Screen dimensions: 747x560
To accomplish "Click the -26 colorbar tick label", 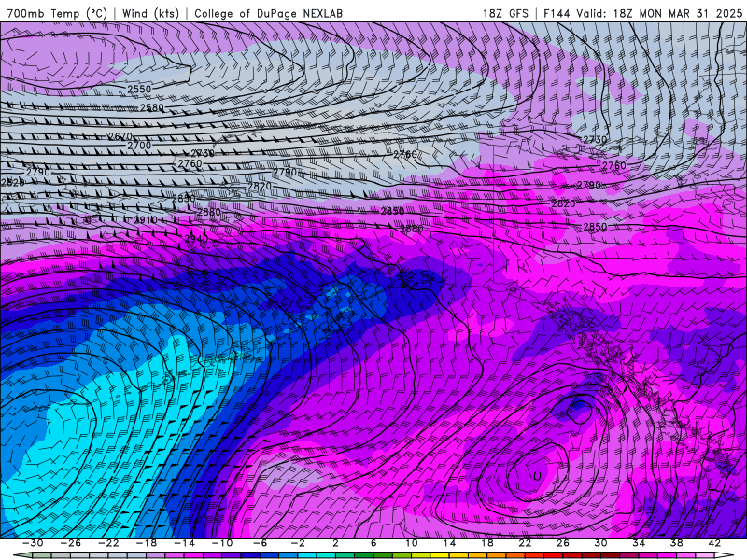I will coord(71,543).
